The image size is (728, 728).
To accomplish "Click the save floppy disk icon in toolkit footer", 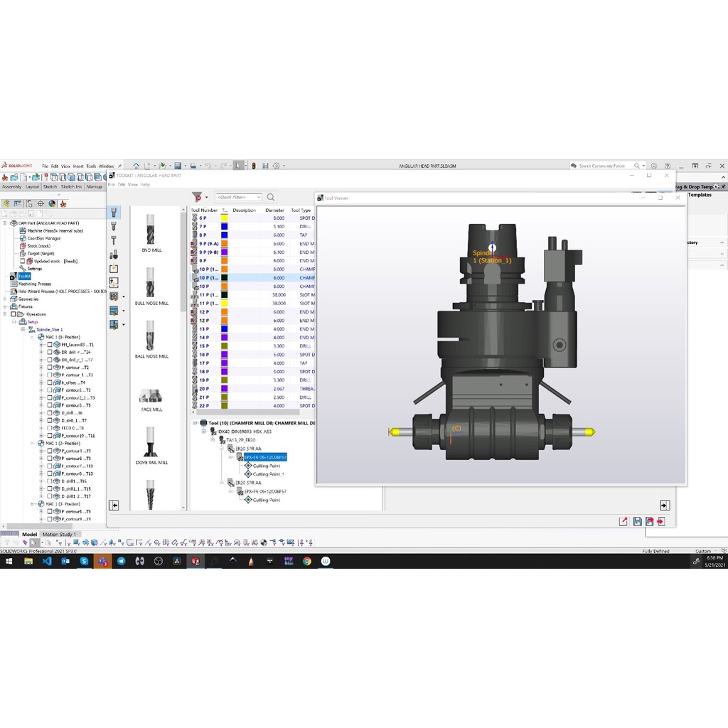I will (637, 521).
